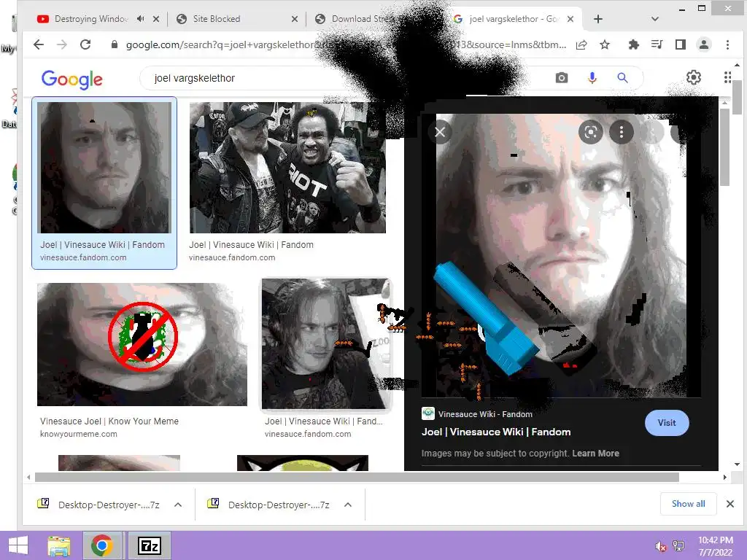Switch to Download Stress tab

click(362, 19)
